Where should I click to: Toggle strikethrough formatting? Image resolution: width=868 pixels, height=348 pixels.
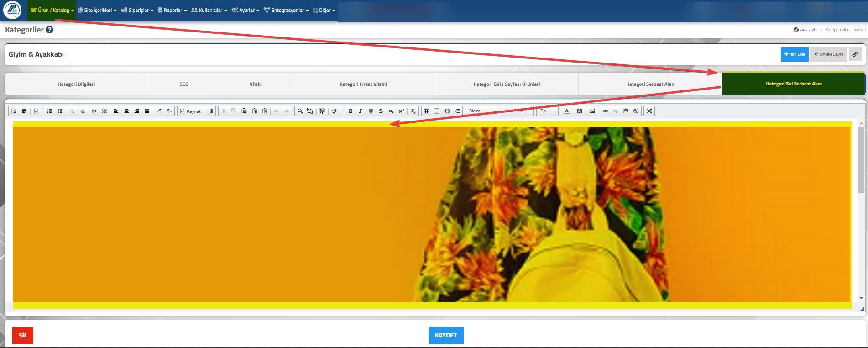point(381,111)
